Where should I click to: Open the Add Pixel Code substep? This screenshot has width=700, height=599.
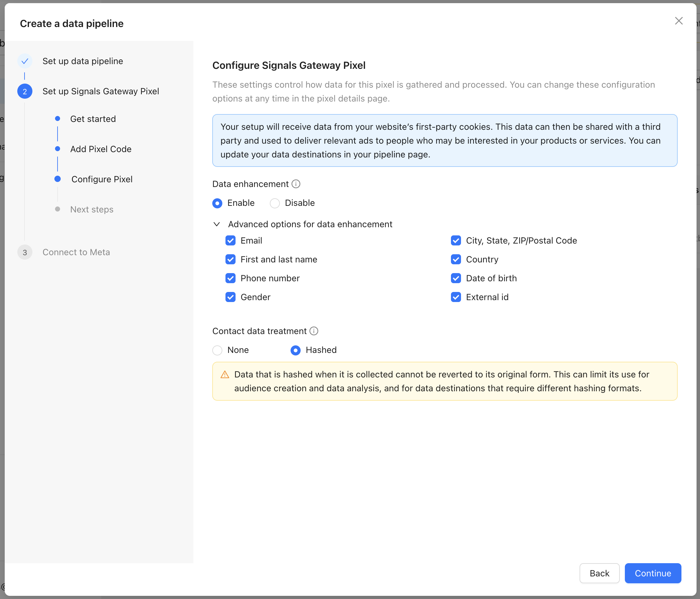point(101,149)
